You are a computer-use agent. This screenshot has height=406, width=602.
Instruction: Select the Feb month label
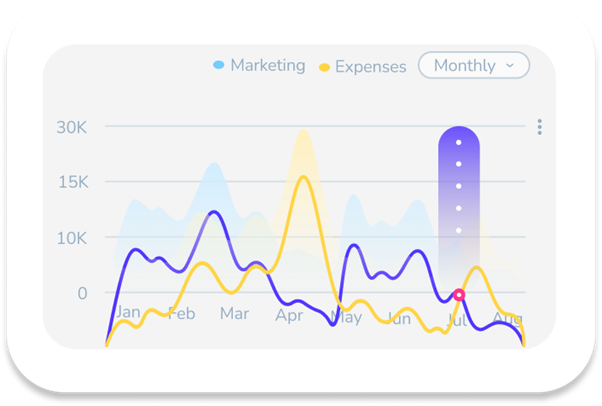tap(181, 313)
